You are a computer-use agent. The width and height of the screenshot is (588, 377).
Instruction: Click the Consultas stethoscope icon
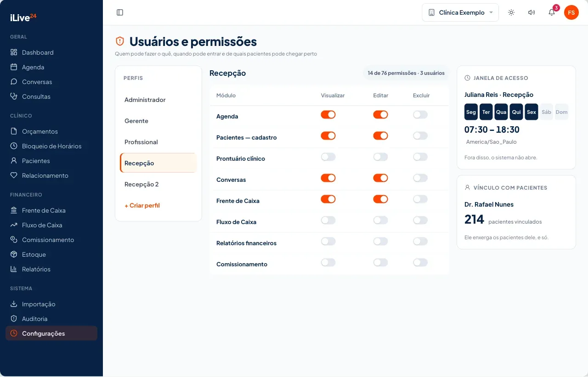(14, 96)
